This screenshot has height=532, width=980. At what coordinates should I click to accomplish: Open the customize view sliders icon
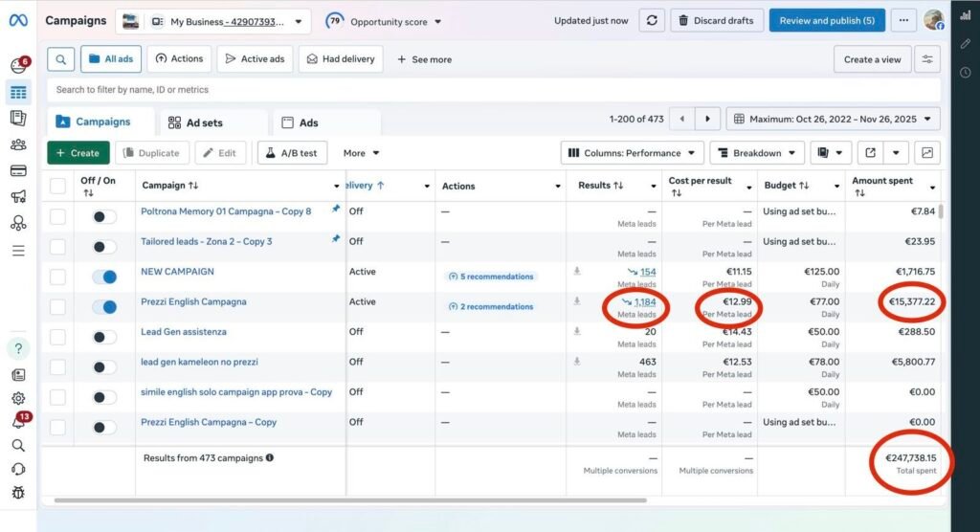[x=926, y=59]
